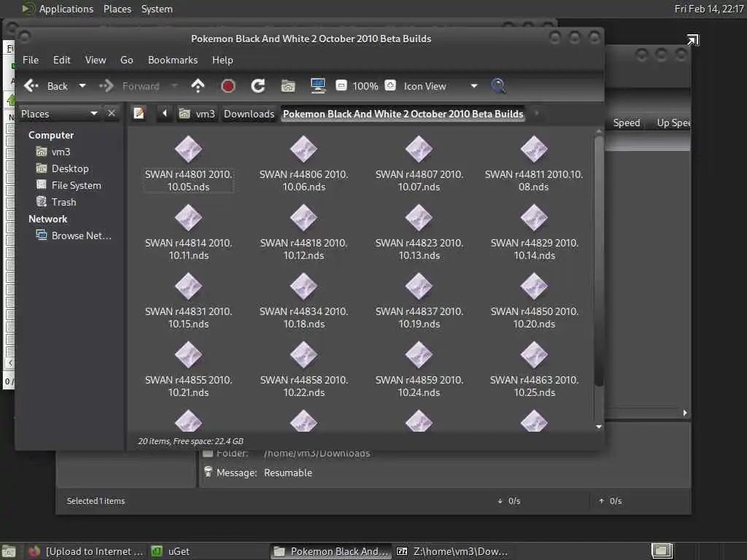Select current folder button in path bar
The height and width of the screenshot is (560, 747).
(403, 114)
